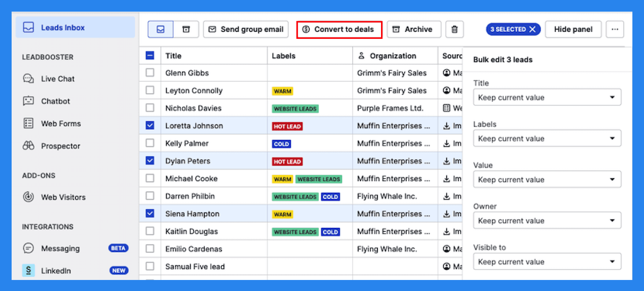Click HOT LEAD label on Dylan Peters

287,161
